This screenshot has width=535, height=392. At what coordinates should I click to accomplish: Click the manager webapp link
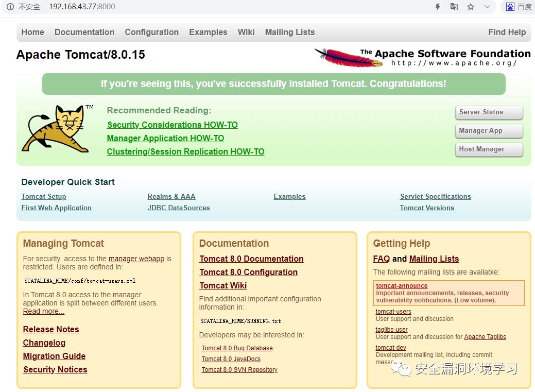click(136, 259)
